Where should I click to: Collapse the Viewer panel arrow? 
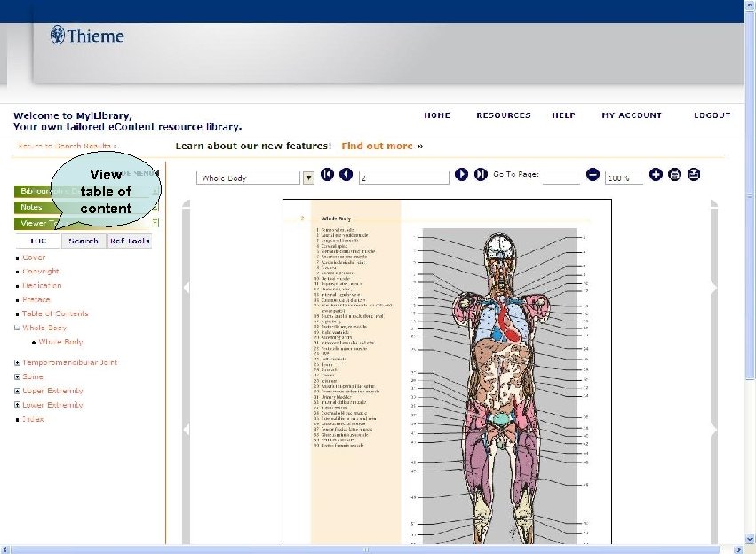click(155, 223)
